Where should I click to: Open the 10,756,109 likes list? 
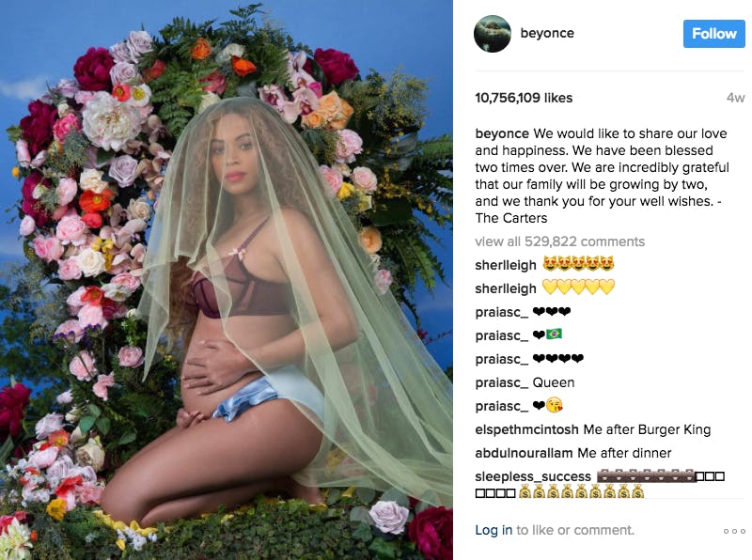click(x=524, y=98)
